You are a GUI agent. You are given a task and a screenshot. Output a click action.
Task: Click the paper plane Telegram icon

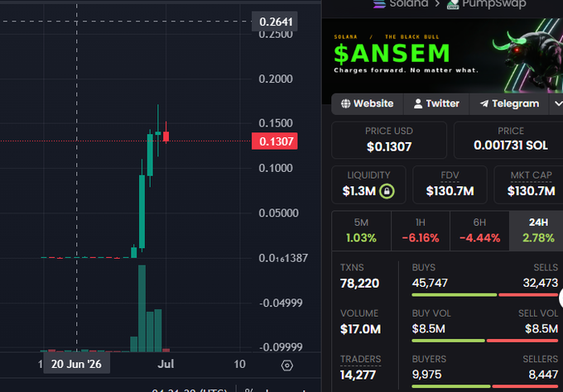tap(484, 103)
